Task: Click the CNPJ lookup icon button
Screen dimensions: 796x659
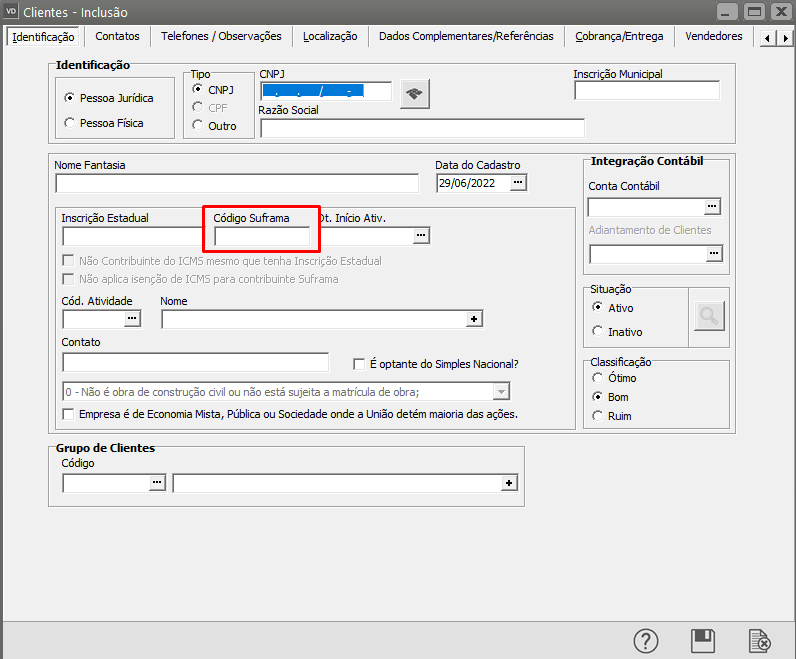Action: pyautogui.click(x=414, y=94)
